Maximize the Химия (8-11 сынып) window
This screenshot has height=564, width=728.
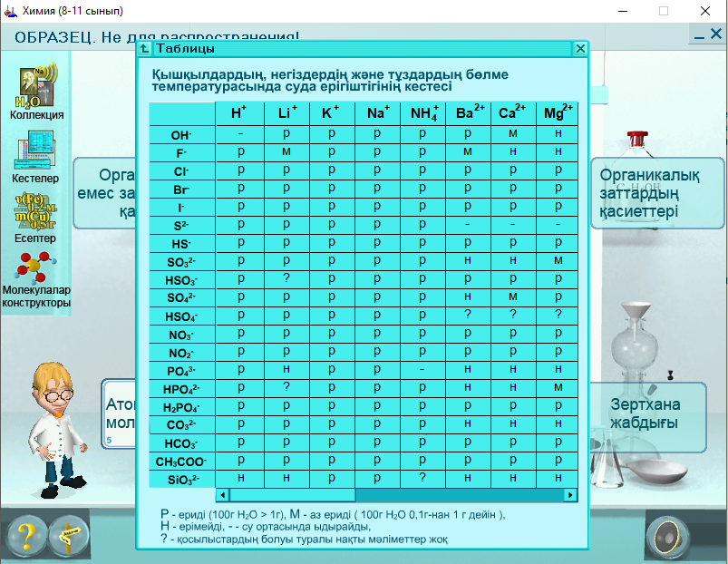[664, 11]
